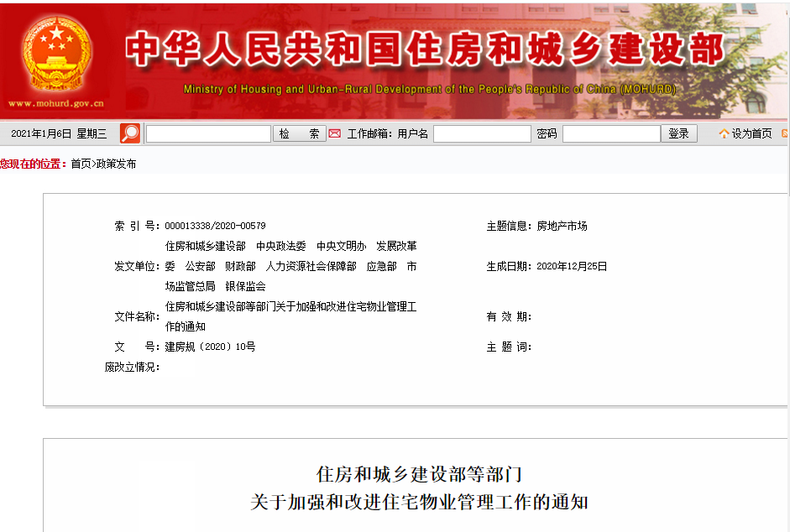Focus the 密码 password field
Screen dimensions: 790x532
(x=611, y=133)
